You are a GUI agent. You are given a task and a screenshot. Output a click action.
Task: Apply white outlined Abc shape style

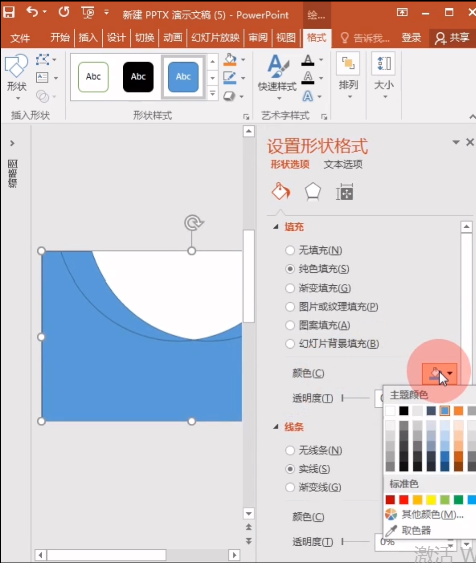pos(93,77)
